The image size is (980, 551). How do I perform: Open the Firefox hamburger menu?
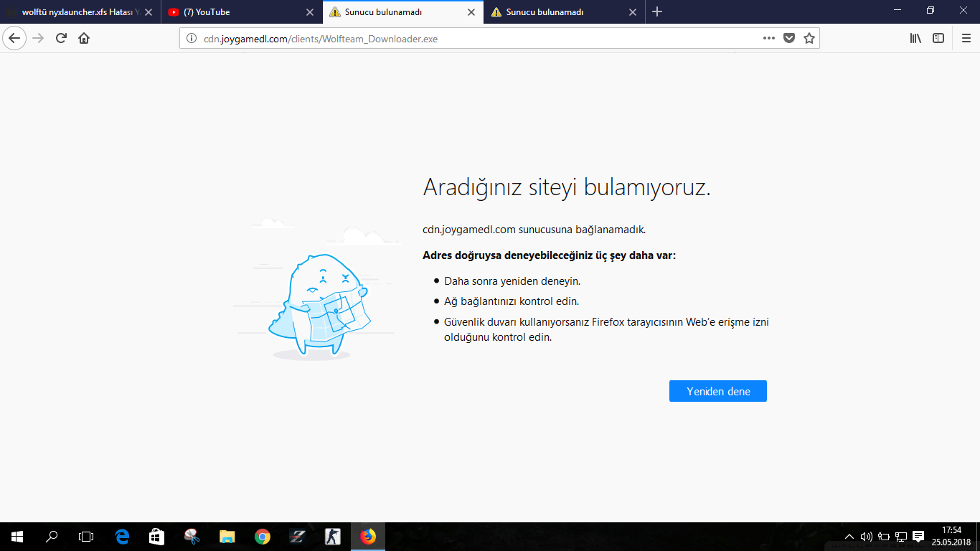pos(966,38)
